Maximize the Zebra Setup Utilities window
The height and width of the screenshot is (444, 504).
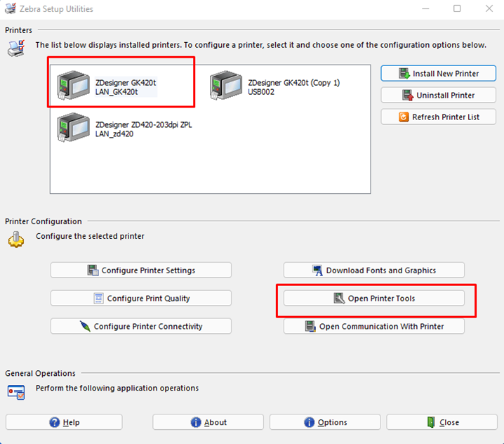(457, 8)
